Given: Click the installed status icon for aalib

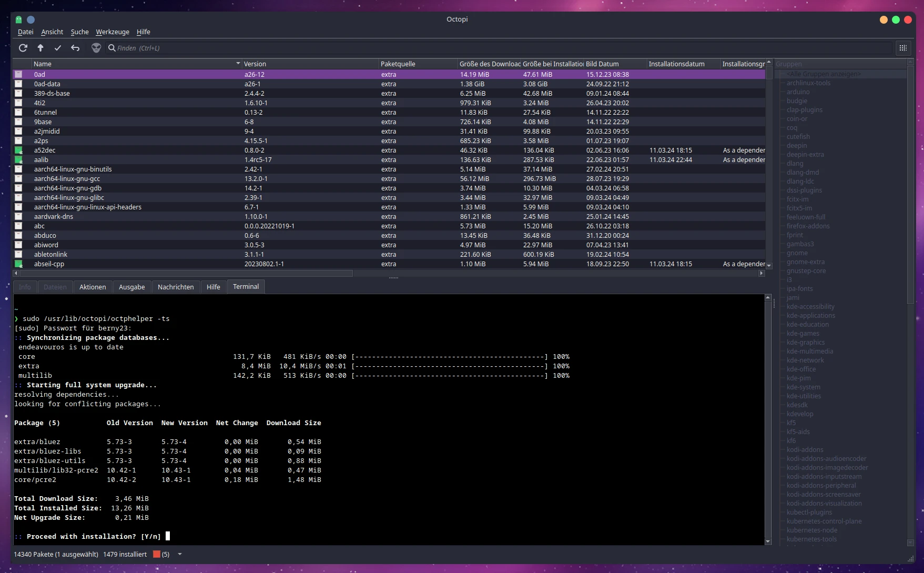Looking at the screenshot, I should click(18, 160).
